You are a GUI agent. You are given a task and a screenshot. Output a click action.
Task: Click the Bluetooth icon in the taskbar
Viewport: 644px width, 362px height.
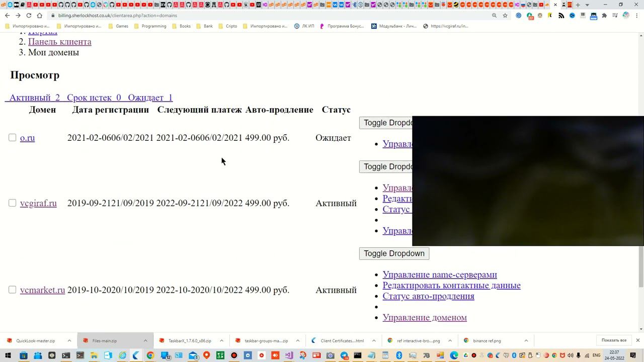[x=399, y=355]
